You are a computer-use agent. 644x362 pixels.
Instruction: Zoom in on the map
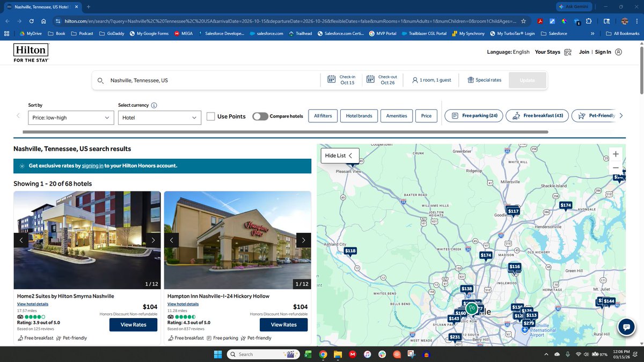click(616, 154)
